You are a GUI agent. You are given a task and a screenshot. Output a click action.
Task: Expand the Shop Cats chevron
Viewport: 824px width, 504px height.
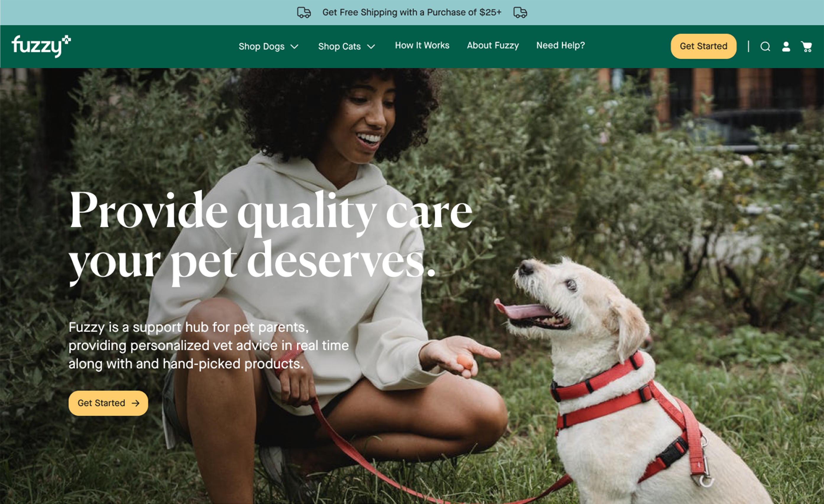click(371, 46)
